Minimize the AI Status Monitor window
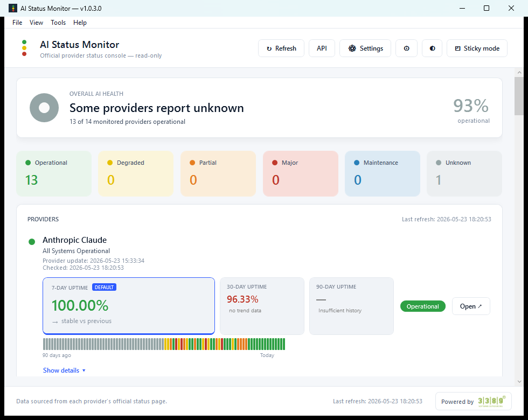 pyautogui.click(x=462, y=8)
